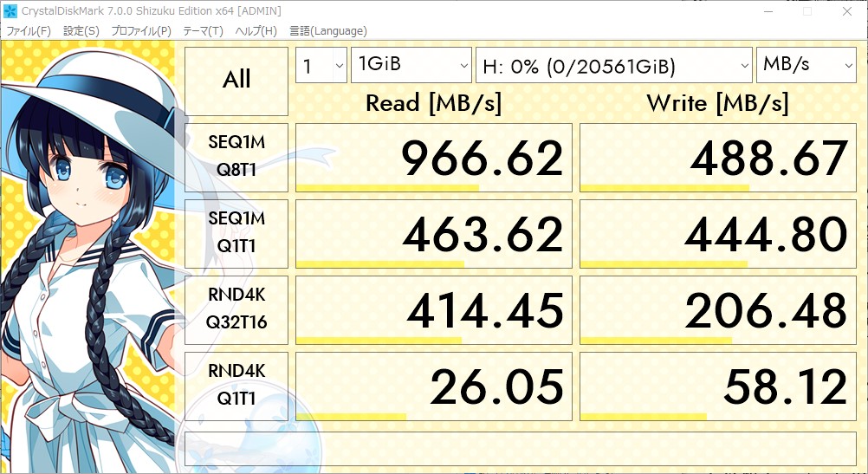Click the 444.80 write result
The width and height of the screenshot is (868, 474).
pyautogui.click(x=718, y=234)
